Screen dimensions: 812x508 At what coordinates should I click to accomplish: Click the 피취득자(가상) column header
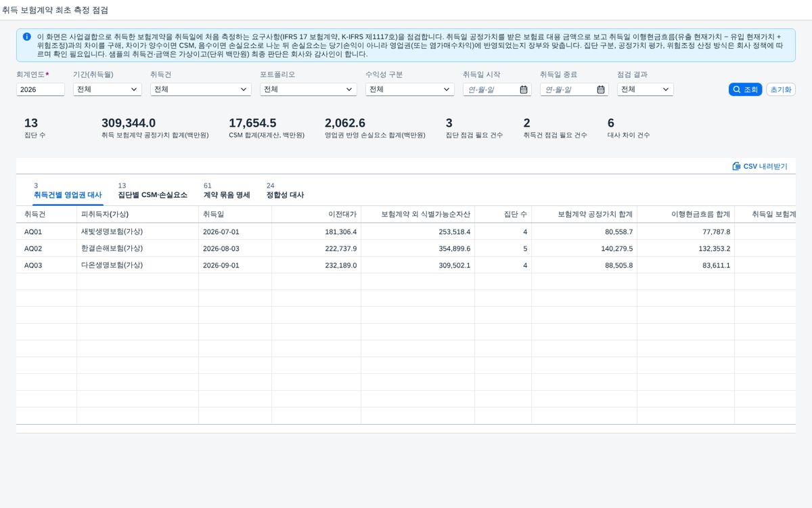pos(138,214)
